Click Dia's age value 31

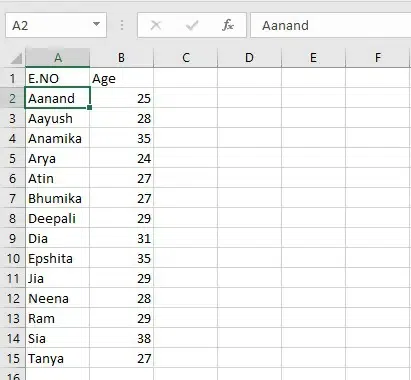tap(121, 238)
